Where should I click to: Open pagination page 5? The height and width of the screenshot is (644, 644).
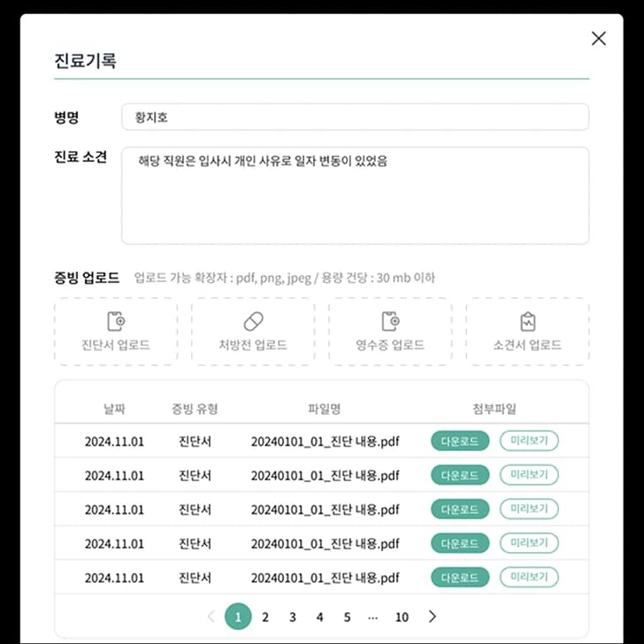click(x=347, y=617)
